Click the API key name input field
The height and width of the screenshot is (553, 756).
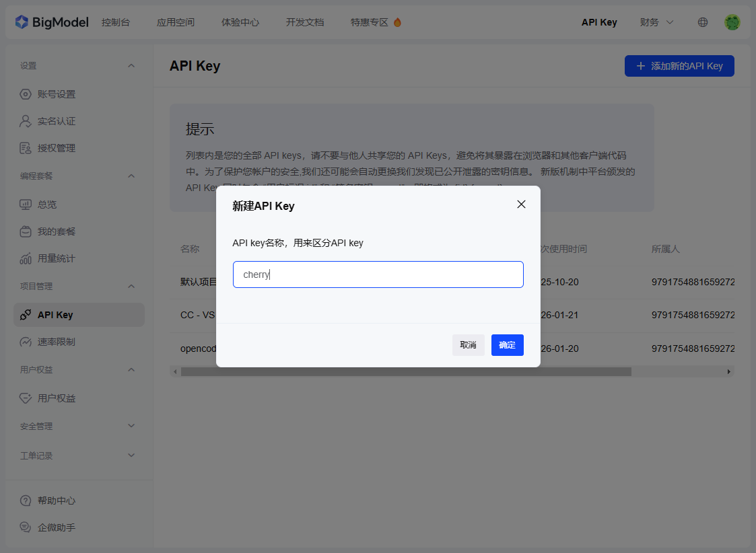378,274
